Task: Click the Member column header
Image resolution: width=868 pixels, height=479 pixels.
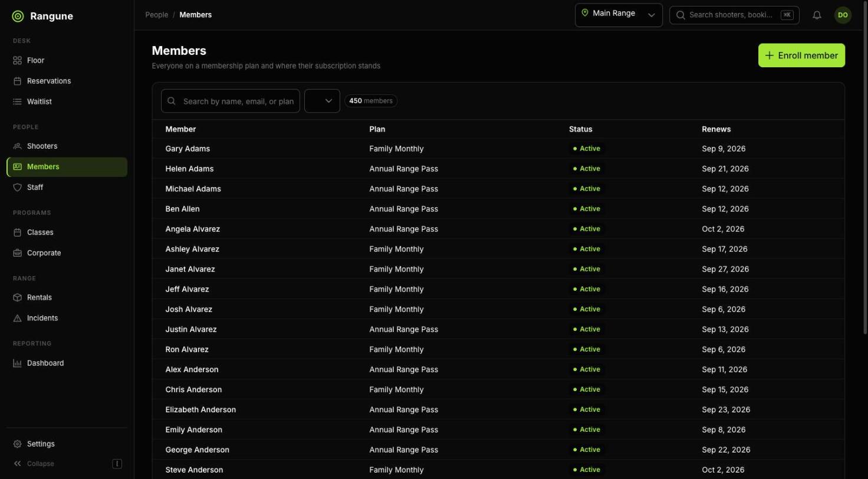Action: (x=180, y=129)
